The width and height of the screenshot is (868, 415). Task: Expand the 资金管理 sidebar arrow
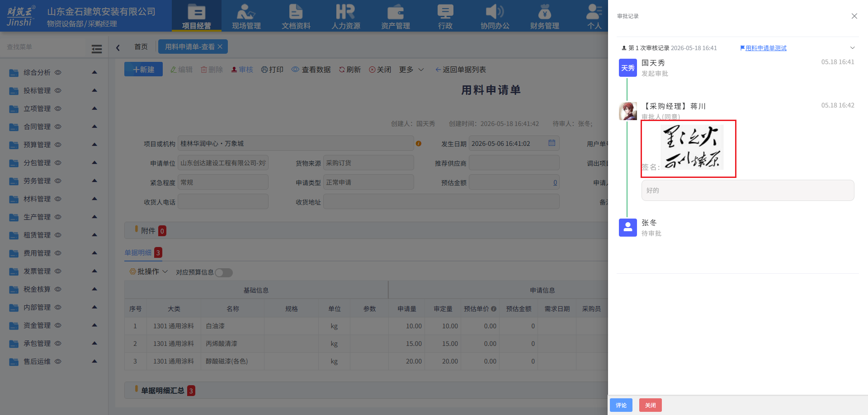pos(94,325)
